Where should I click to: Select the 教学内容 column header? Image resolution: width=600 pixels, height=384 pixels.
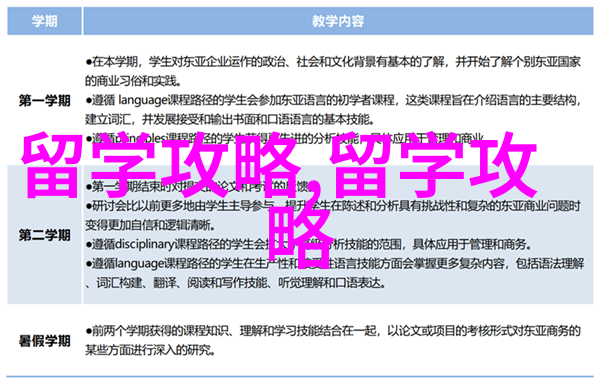(338, 21)
